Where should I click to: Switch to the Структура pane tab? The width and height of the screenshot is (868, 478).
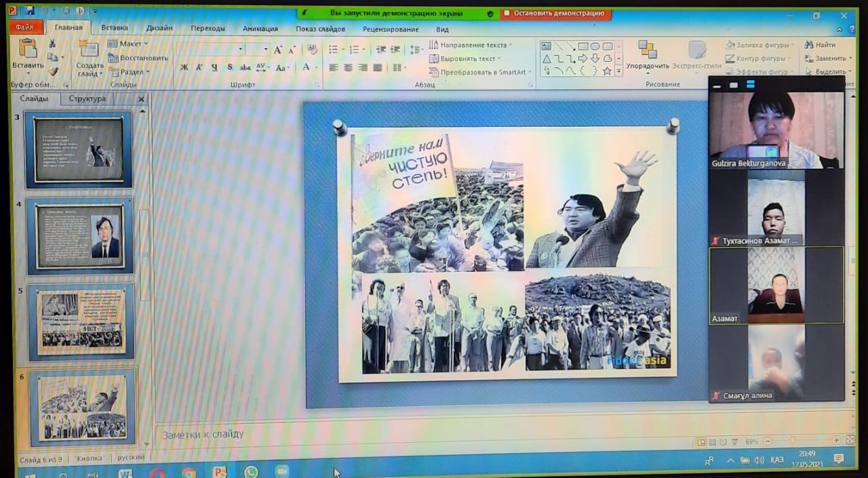(x=87, y=99)
